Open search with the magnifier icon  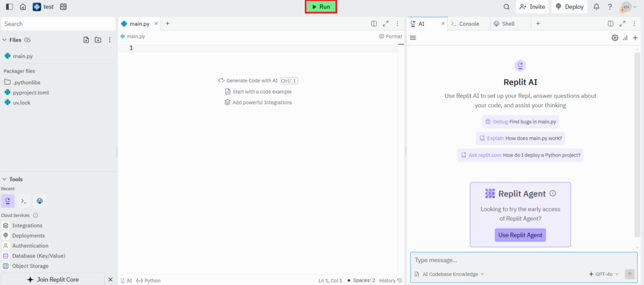pos(506,7)
